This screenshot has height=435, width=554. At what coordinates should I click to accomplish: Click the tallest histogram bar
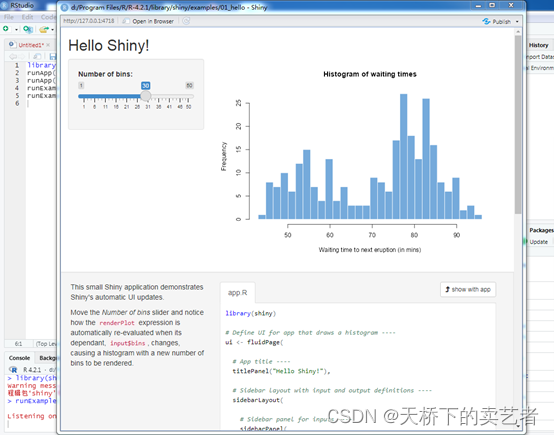pyautogui.click(x=403, y=157)
